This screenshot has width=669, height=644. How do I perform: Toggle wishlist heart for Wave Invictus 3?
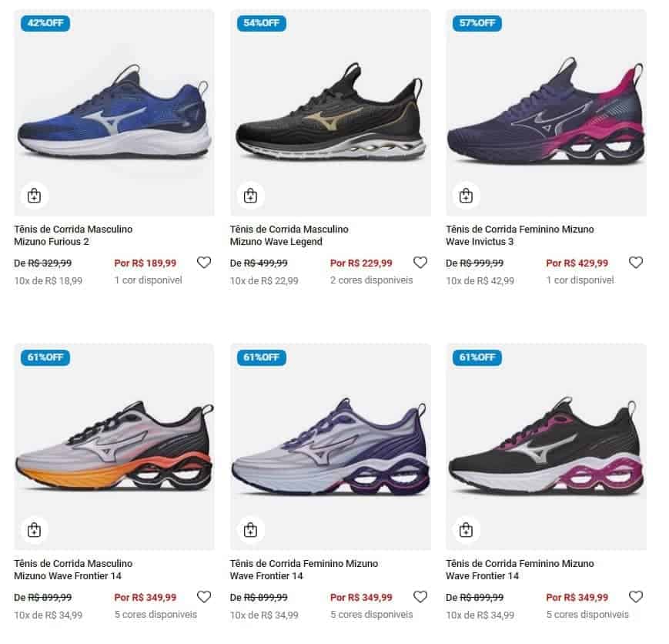[x=636, y=263]
